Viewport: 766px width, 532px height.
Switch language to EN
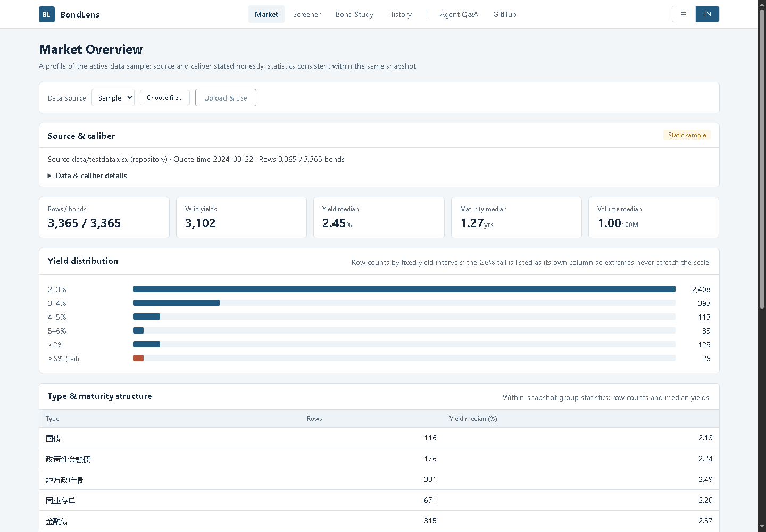click(707, 14)
